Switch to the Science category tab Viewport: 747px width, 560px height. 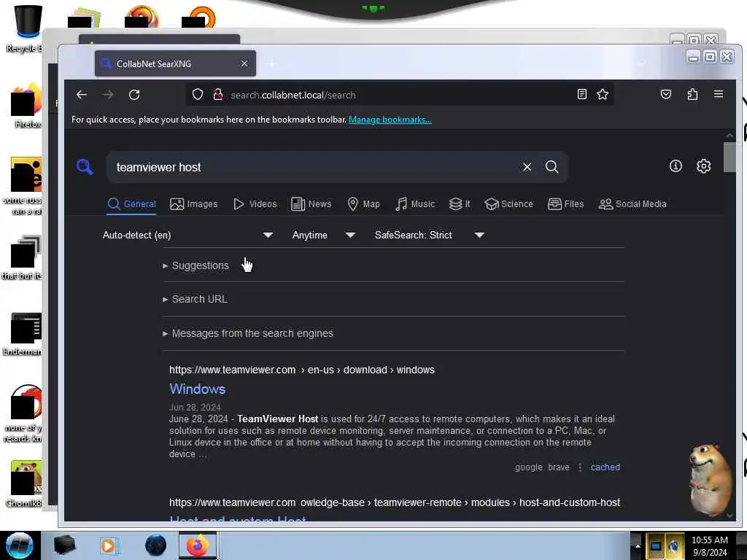coord(508,204)
